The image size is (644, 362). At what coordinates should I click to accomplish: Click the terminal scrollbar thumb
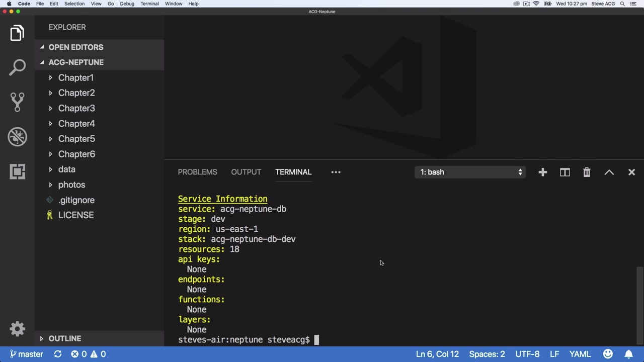pyautogui.click(x=640, y=305)
